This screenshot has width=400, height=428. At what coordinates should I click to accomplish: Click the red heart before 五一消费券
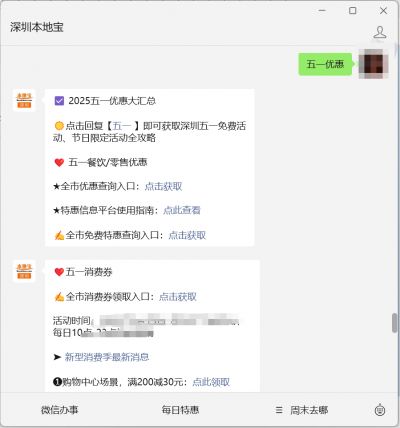59,272
